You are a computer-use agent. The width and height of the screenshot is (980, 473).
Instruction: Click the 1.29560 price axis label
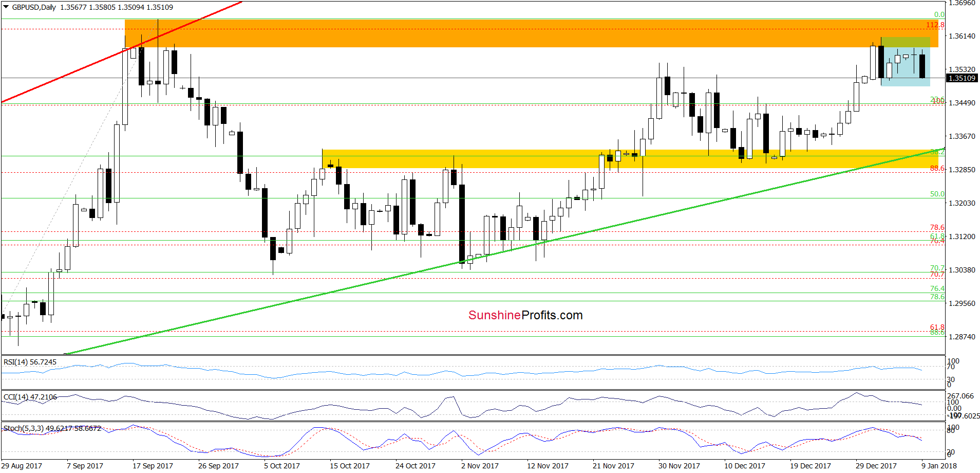[962, 303]
